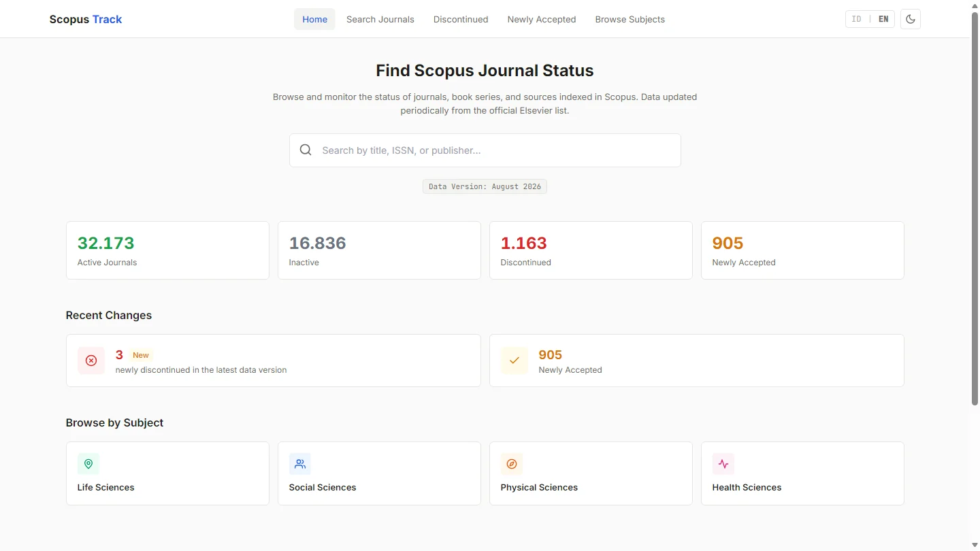Click the magnifier icon in search box
The width and height of the screenshot is (980, 551).
point(306,150)
